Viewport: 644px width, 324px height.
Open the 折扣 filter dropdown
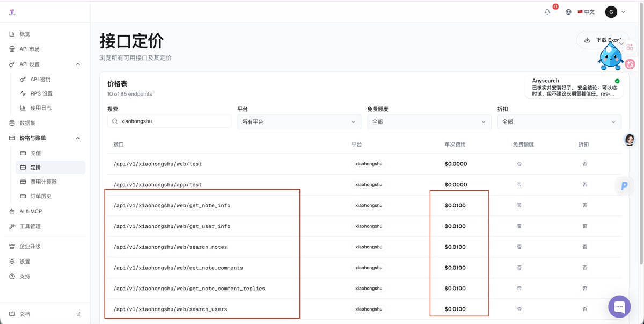click(x=559, y=121)
